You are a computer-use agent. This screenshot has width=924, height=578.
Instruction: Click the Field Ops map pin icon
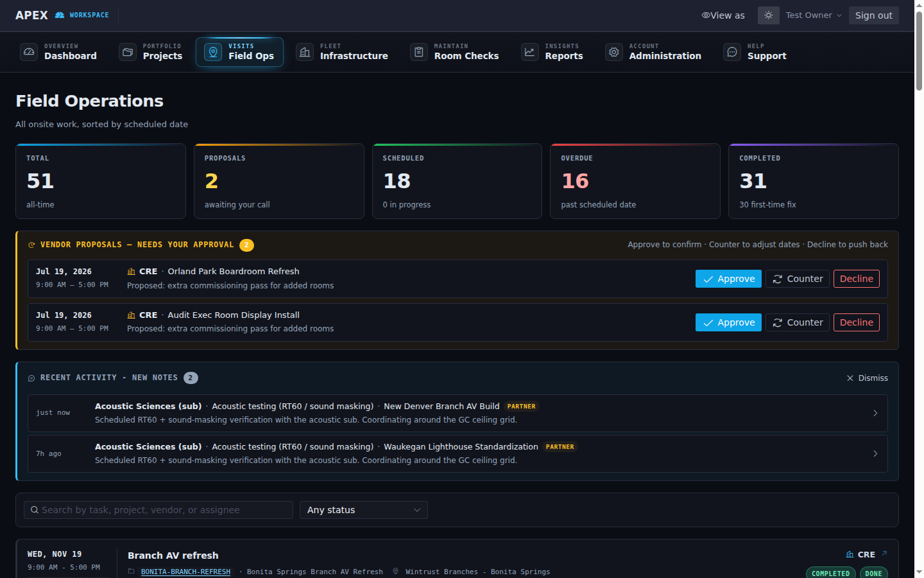point(213,52)
